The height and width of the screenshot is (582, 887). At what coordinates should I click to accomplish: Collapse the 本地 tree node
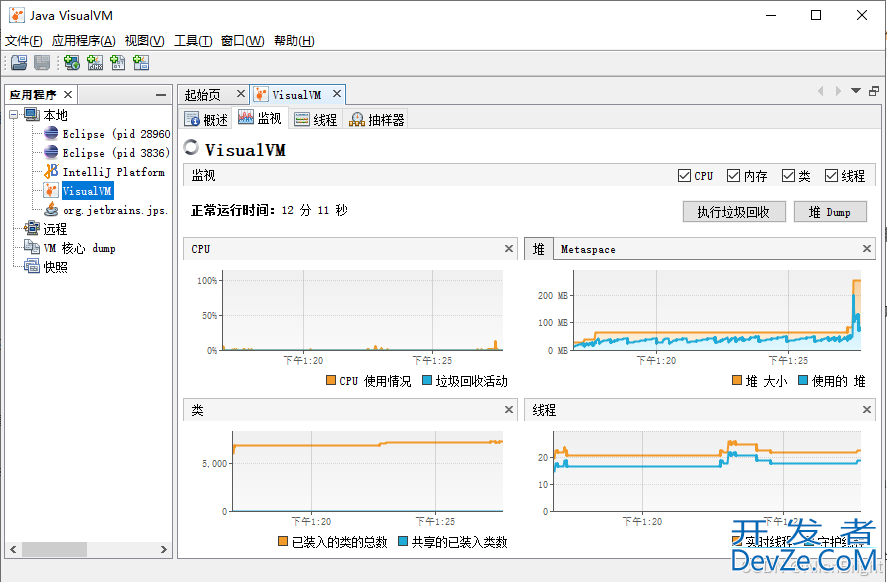tap(14, 115)
